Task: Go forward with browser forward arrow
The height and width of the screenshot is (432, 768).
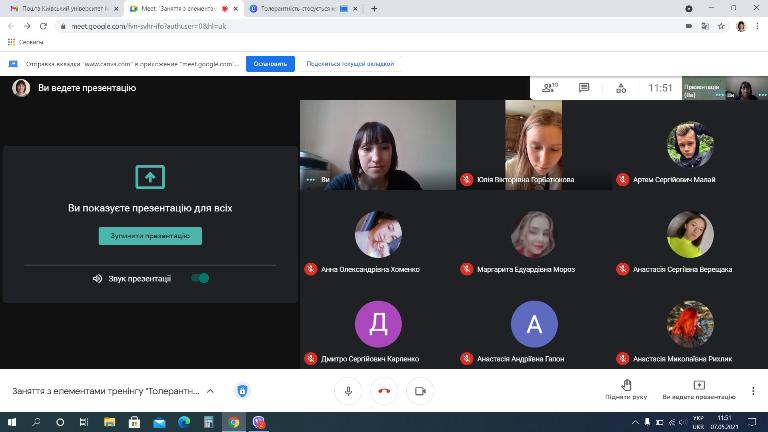Action: (27, 26)
